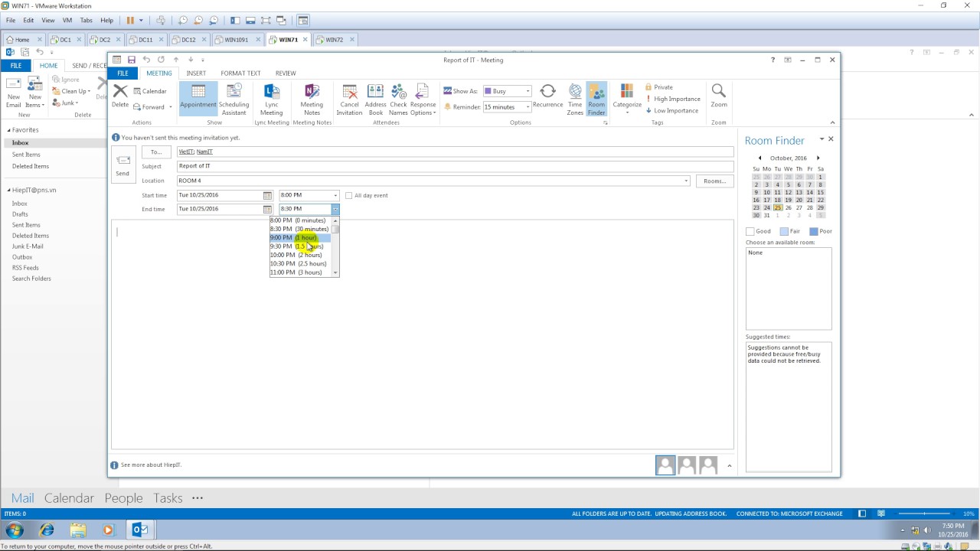Open People in navigation bar
This screenshot has width=980, height=551.
click(x=123, y=498)
